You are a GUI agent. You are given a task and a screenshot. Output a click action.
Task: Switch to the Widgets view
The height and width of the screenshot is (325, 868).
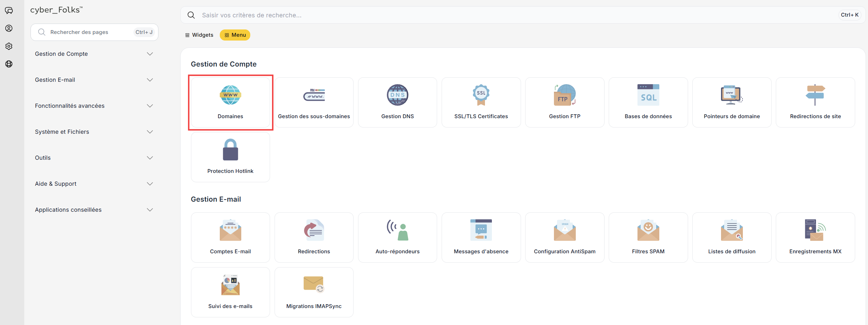[199, 35]
